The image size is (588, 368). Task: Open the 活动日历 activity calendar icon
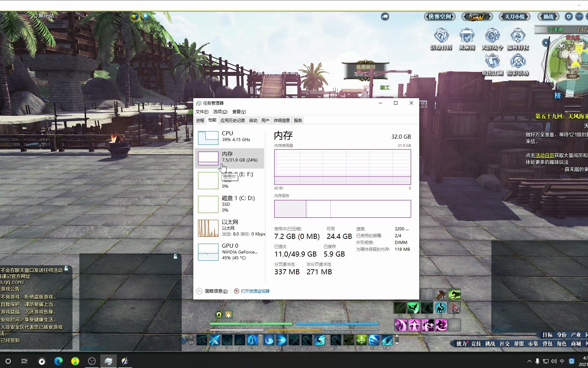(441, 39)
